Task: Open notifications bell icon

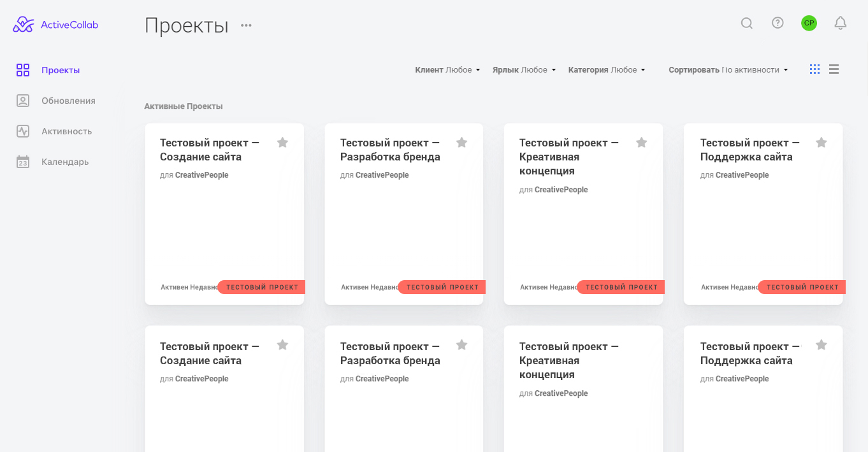Action: coord(841,24)
